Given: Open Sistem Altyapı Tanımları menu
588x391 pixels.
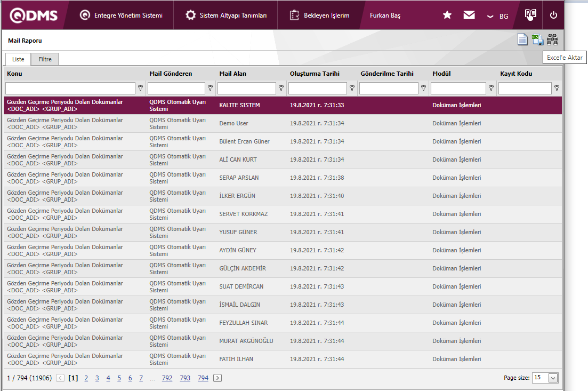Looking at the screenshot, I should [x=227, y=15].
